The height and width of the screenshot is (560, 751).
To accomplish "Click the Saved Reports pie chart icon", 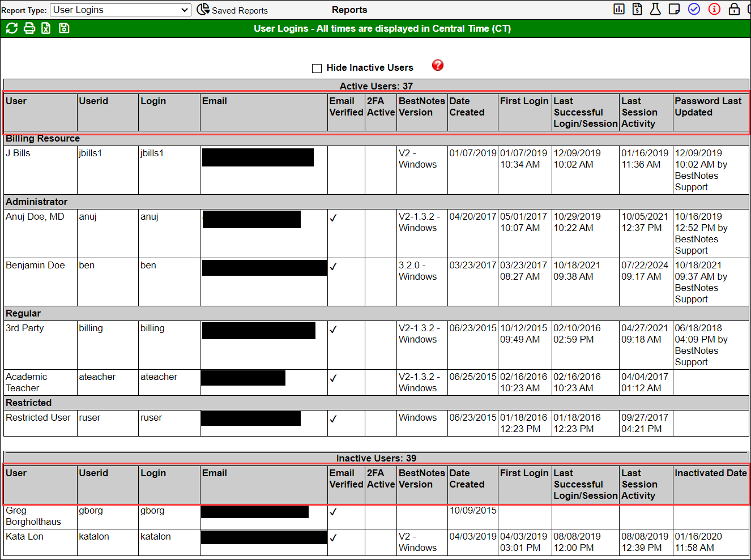I will click(x=203, y=10).
